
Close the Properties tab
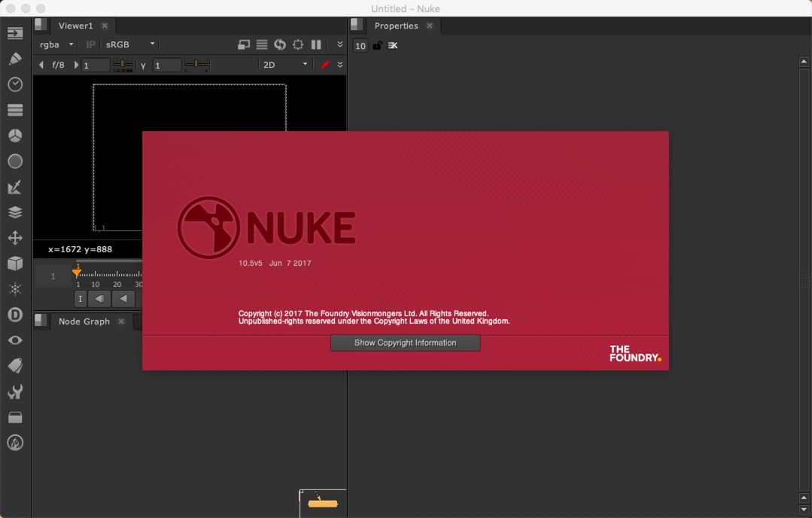(429, 26)
